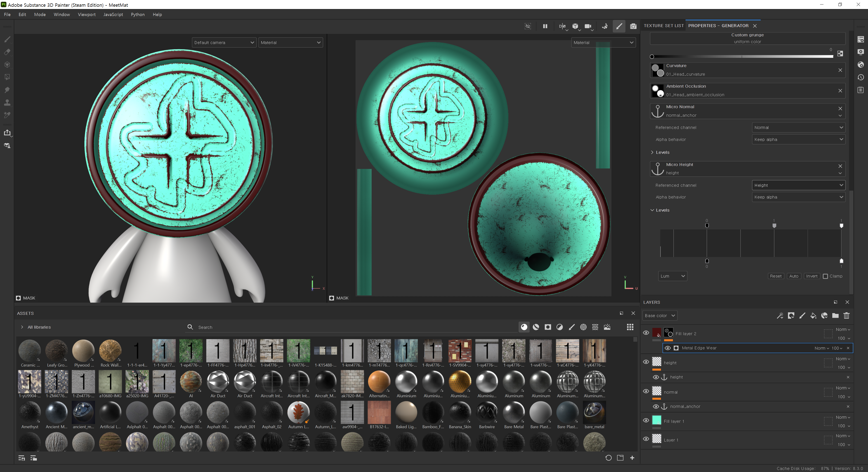This screenshot has height=472, width=868.
Task: Add a folder in Layers panel
Action: (835, 315)
